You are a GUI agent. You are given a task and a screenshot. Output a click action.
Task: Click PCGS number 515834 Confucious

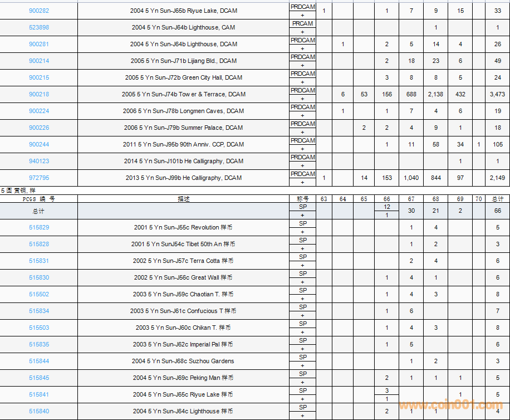[39, 311]
